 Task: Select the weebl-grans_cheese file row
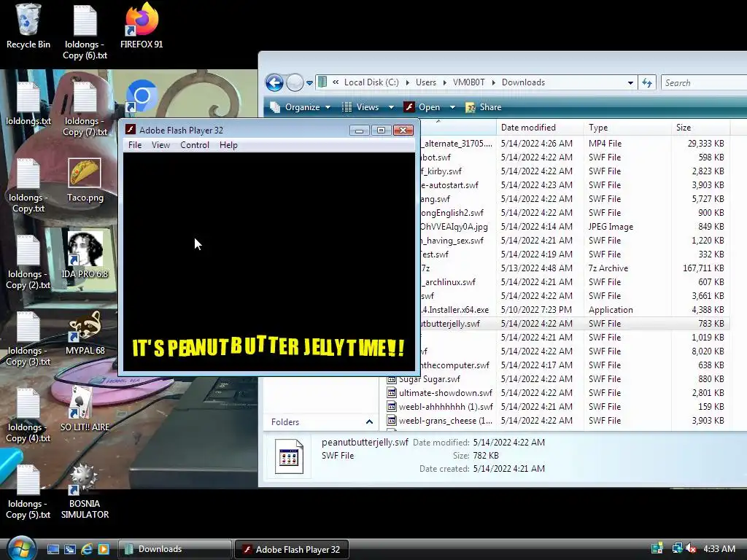pyautogui.click(x=557, y=421)
